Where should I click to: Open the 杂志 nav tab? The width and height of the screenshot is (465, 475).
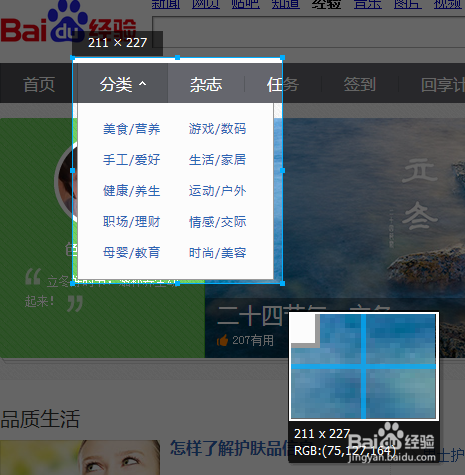[x=206, y=84]
